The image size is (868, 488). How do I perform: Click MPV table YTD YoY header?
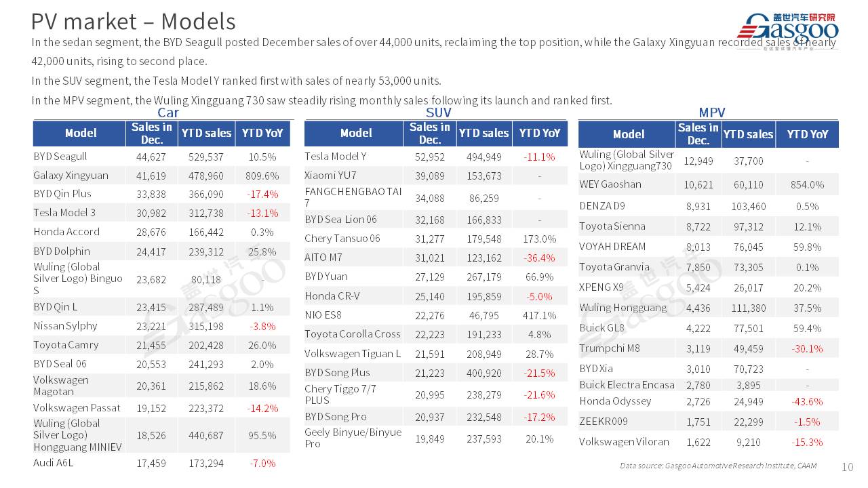[807, 134]
